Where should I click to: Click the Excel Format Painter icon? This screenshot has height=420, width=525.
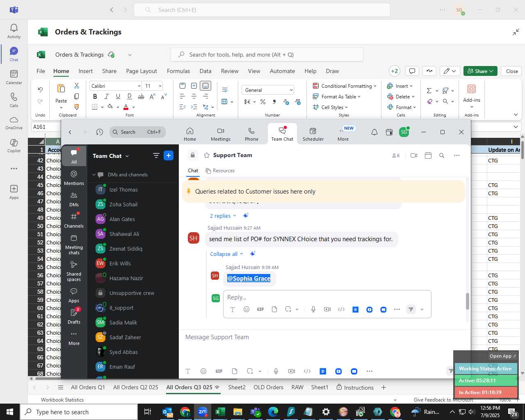tap(77, 107)
